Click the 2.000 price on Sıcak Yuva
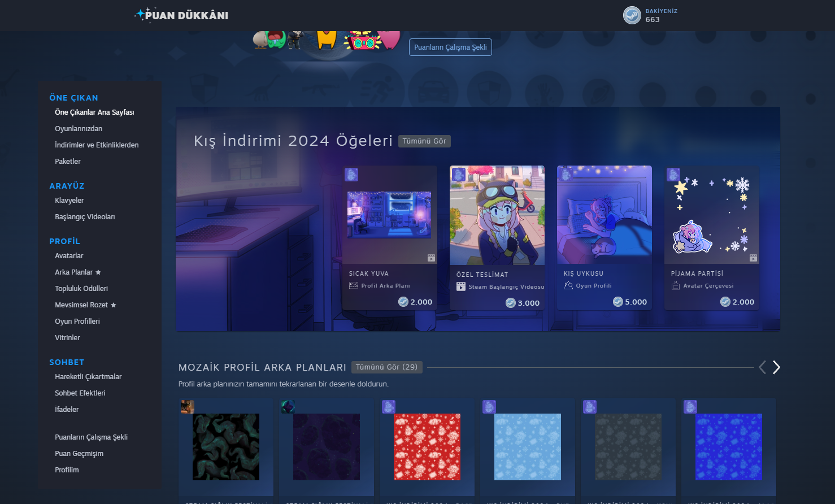835x504 pixels. 421,302
